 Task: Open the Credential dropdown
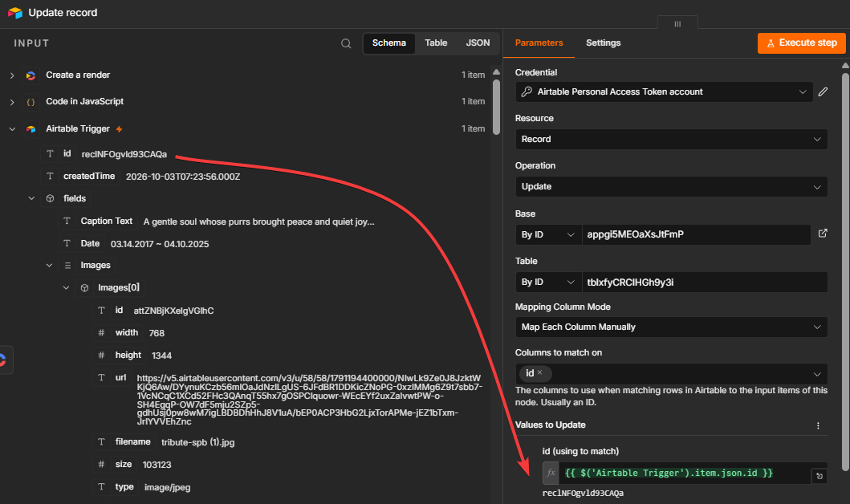(664, 92)
